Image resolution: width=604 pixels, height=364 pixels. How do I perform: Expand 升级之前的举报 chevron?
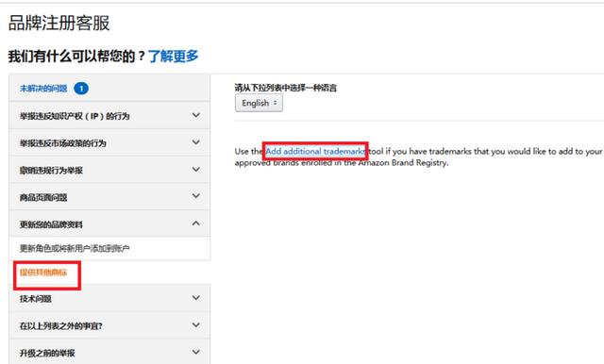coord(196,352)
